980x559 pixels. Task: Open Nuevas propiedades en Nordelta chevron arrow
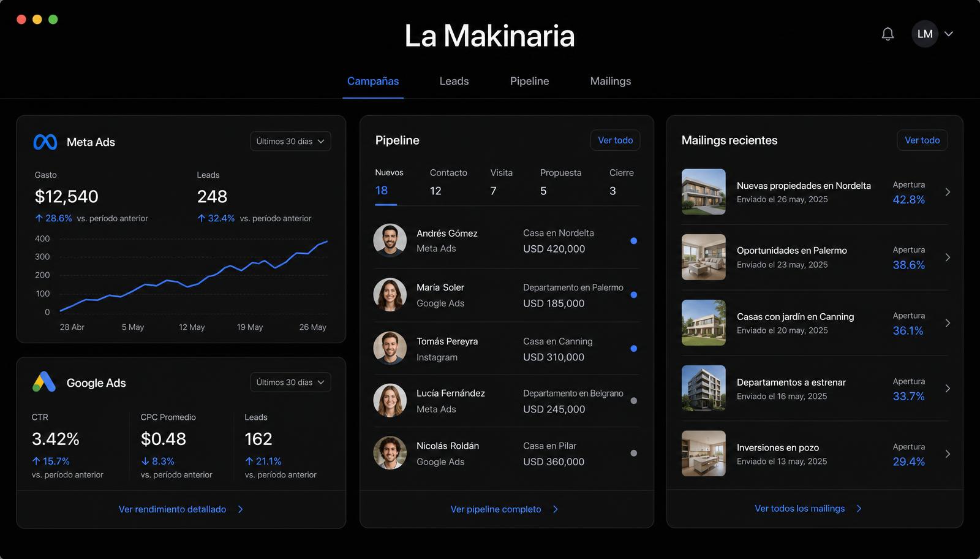pos(948,192)
